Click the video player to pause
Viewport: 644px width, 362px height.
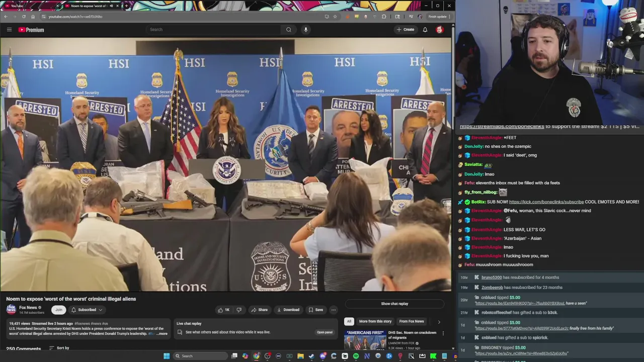[226, 164]
